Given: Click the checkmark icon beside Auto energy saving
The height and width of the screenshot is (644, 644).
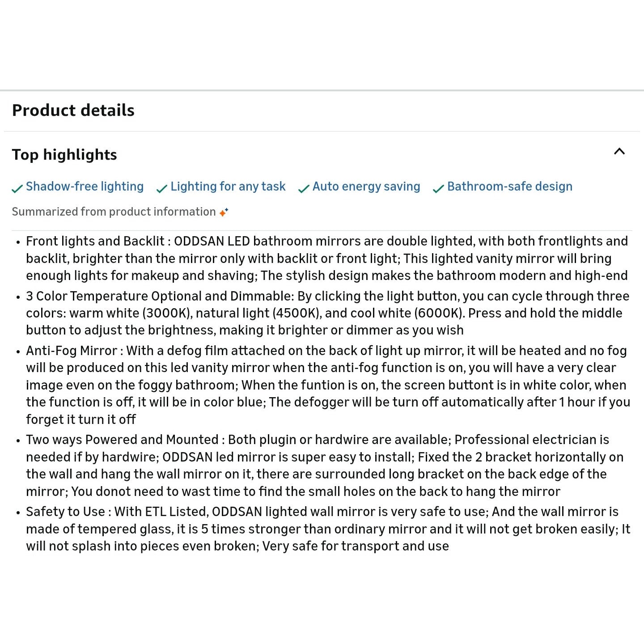Looking at the screenshot, I should pos(304,188).
